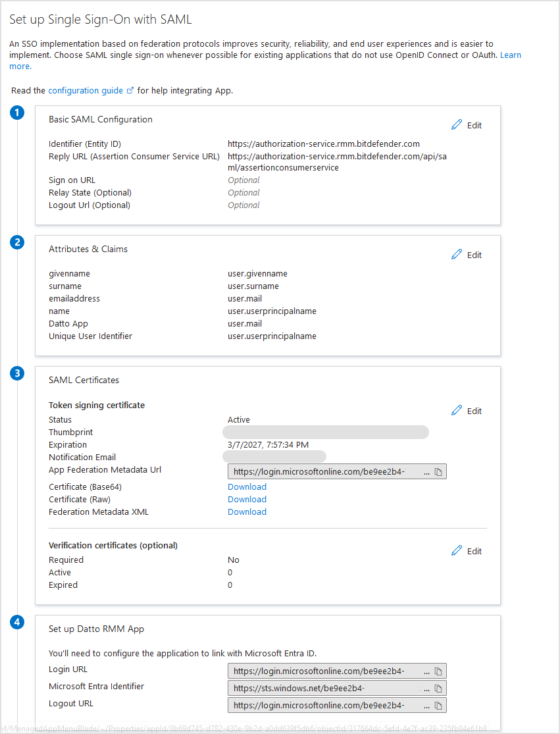Copy the Login URL value

tap(438, 670)
